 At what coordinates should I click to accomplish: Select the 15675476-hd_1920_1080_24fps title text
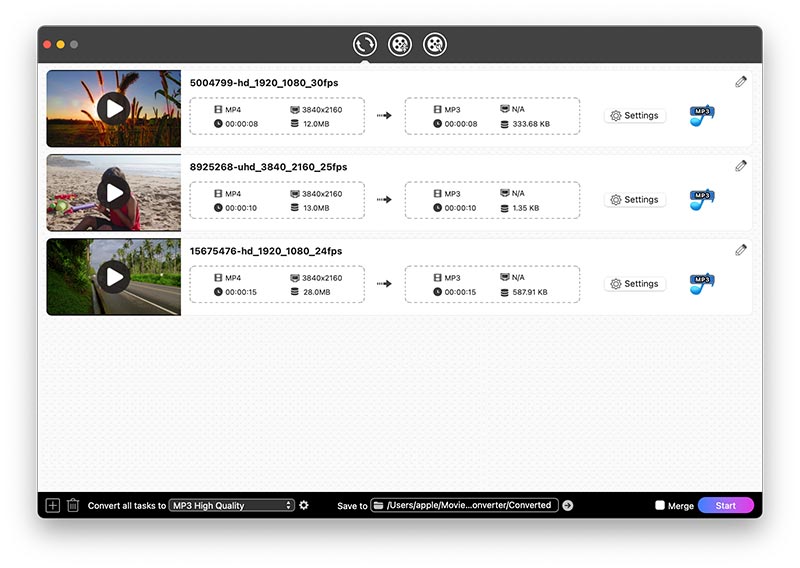point(266,251)
